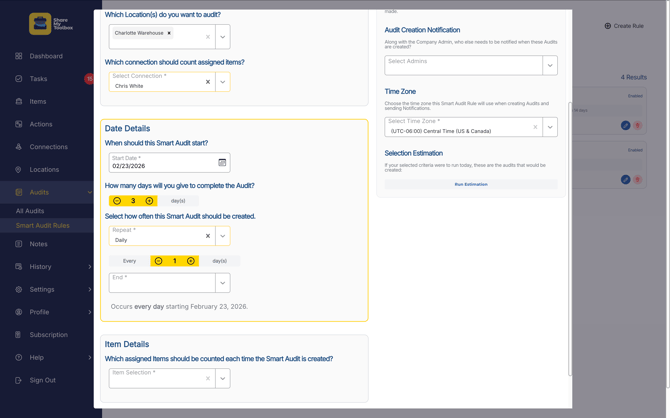Click the Profile sidebar icon
Viewport: 670px width, 418px height.
click(x=18, y=312)
